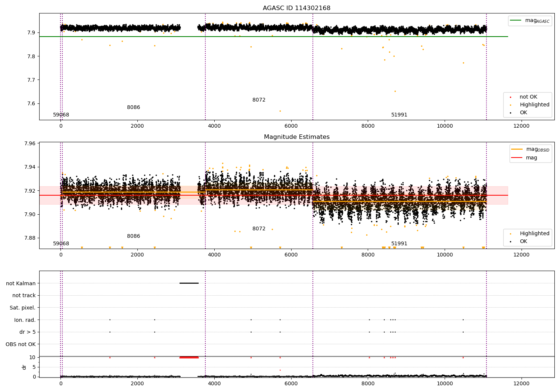
Task: Select OBSID label 59068 in the top plot
Action: tap(61, 115)
